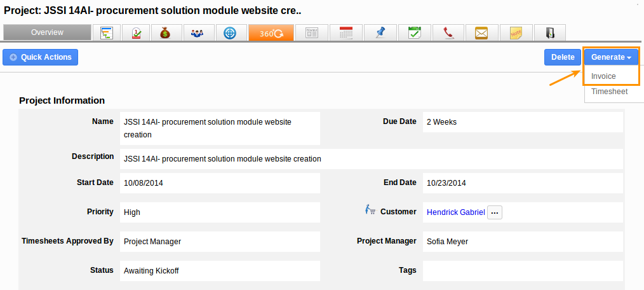
Task: Open the Quick Actions menu
Action: tap(41, 57)
